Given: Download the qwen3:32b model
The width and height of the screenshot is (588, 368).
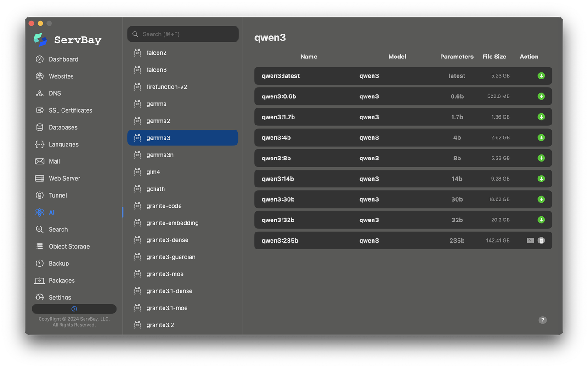Looking at the screenshot, I should pos(541,220).
